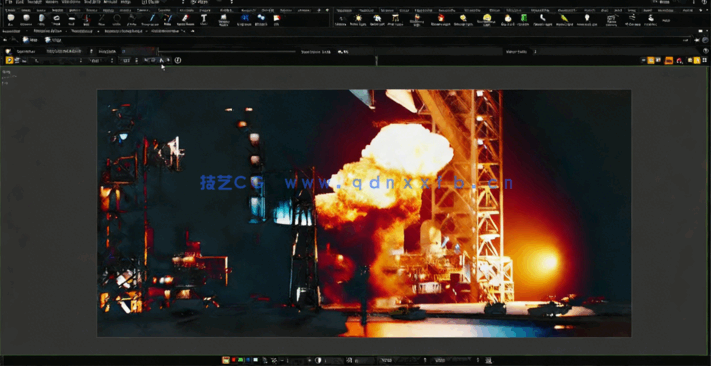Add a Stereo Camera from the shelf
This screenshot has height=366, width=711.
point(611,20)
